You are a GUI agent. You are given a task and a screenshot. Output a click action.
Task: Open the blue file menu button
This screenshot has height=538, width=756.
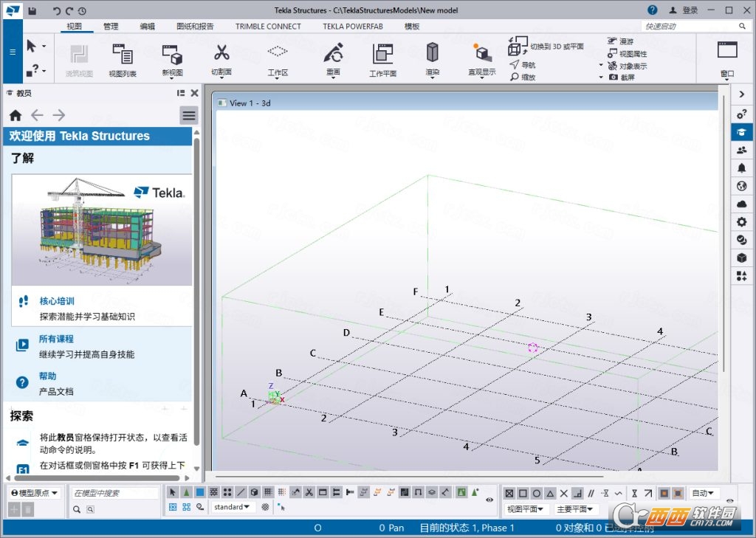13,52
